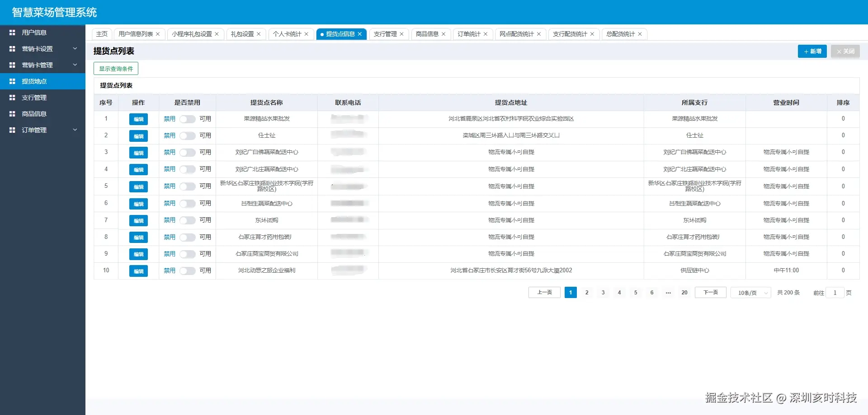The image size is (868, 415).
Task: Click the page jump input field
Action: (835, 293)
